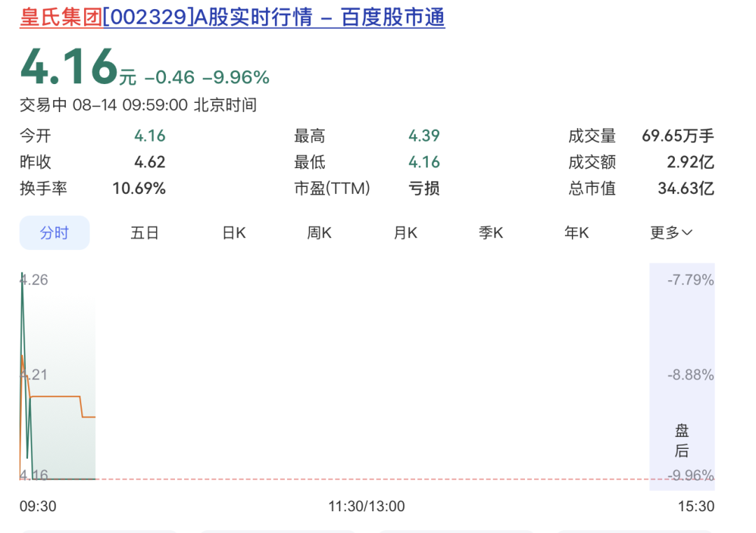756x533 pixels.
Task: Click the 换手率 label
Action: click(x=43, y=188)
